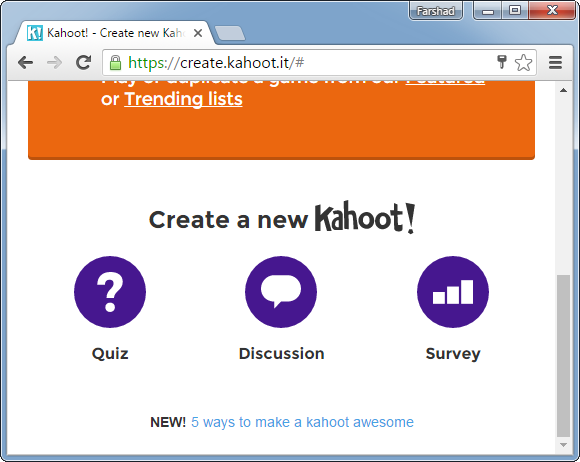This screenshot has width=580, height=462.
Task: Maximize the Chrome window
Action: (515, 11)
